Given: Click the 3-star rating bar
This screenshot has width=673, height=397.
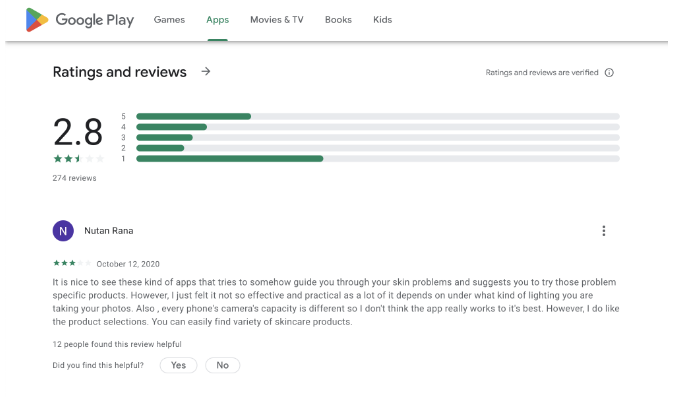Looking at the screenshot, I should [x=378, y=137].
